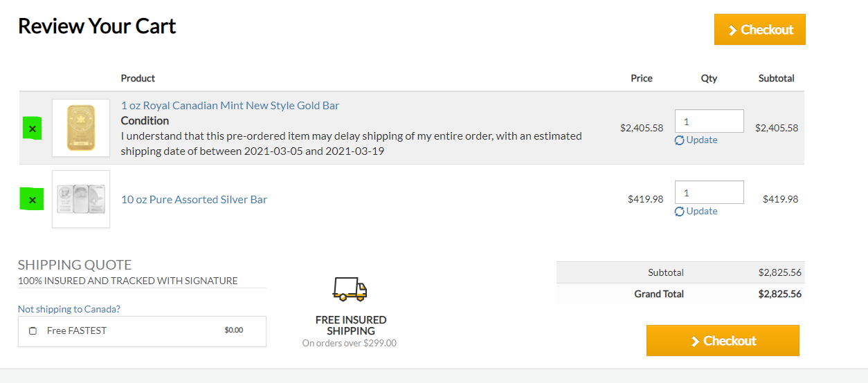
Task: Remove the gold bar from cart
Action: pos(33,129)
